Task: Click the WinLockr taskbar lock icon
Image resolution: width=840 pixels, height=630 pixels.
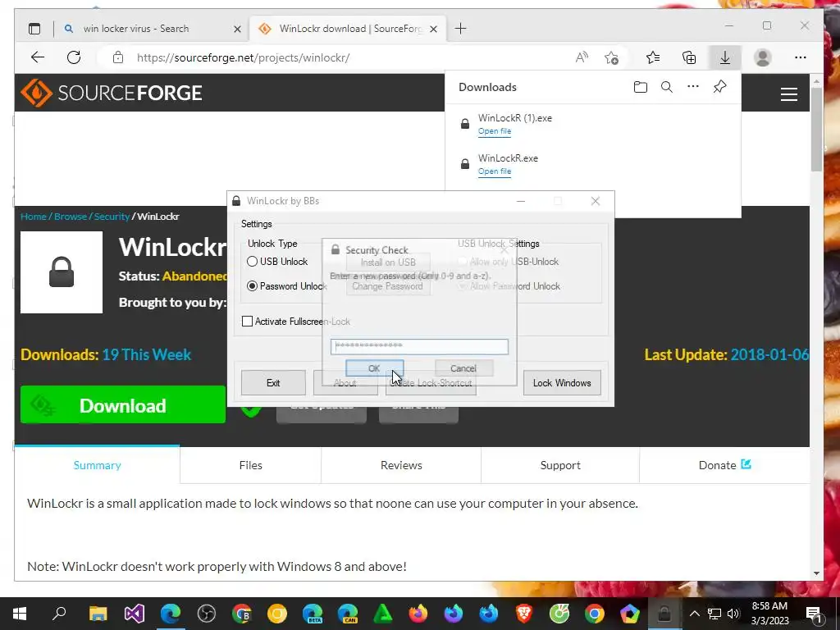Action: pyautogui.click(x=664, y=614)
